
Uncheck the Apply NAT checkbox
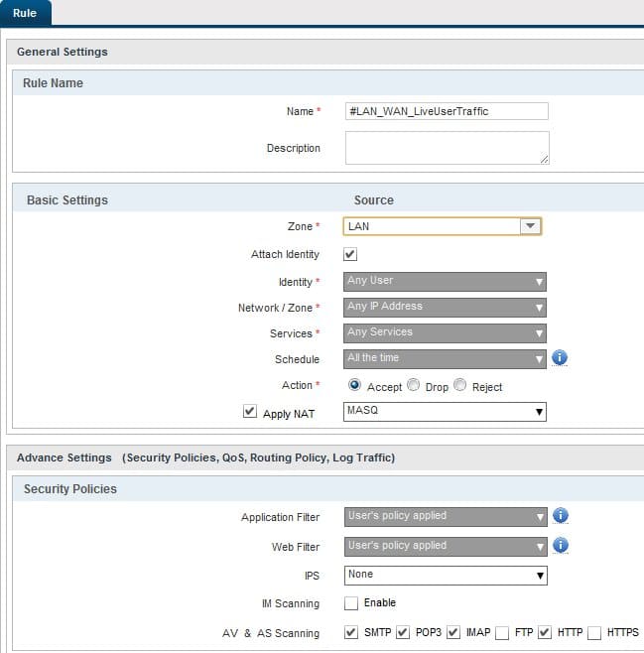pyautogui.click(x=250, y=411)
